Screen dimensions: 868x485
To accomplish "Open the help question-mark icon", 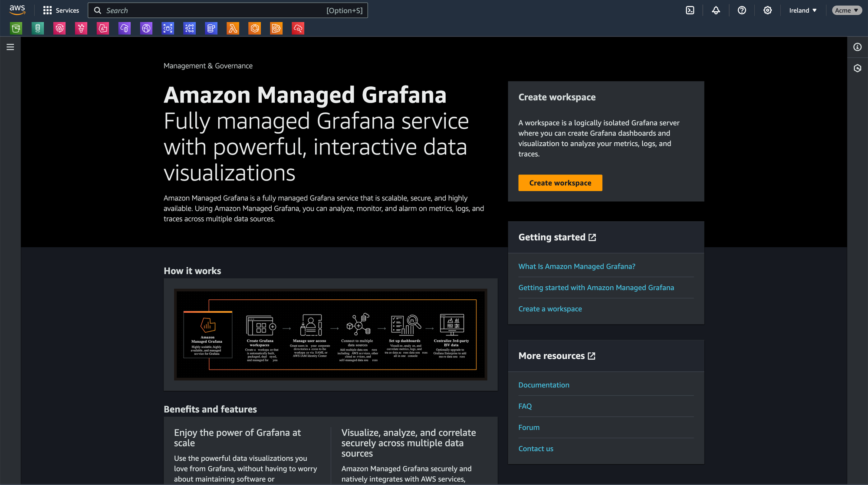I will [x=742, y=10].
